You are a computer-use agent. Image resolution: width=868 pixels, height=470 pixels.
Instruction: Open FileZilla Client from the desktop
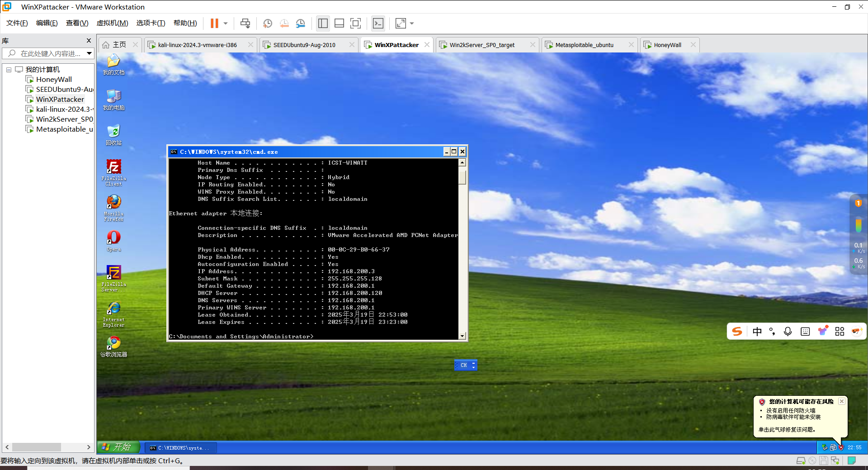point(113,172)
